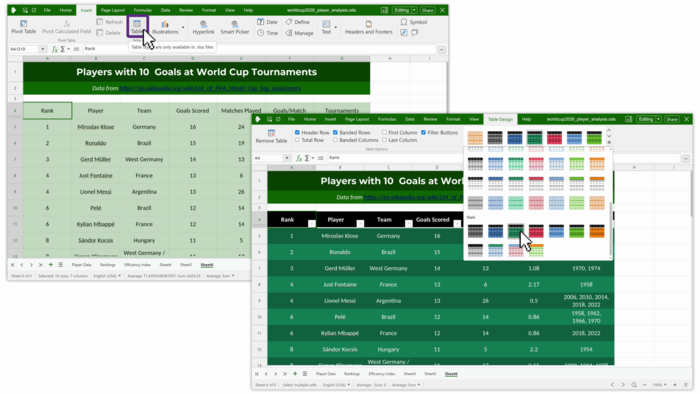
Task: Click English (USA) language in front status bar
Action: point(336,385)
